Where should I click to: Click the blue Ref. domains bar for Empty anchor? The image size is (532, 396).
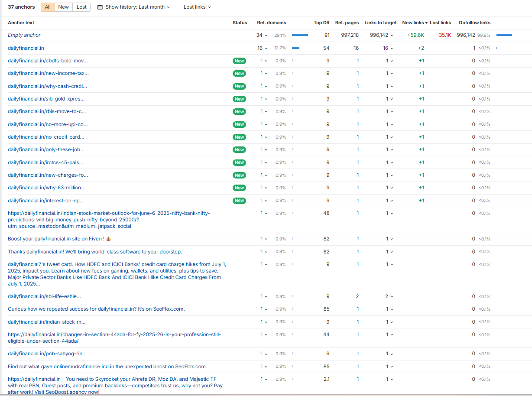300,35
